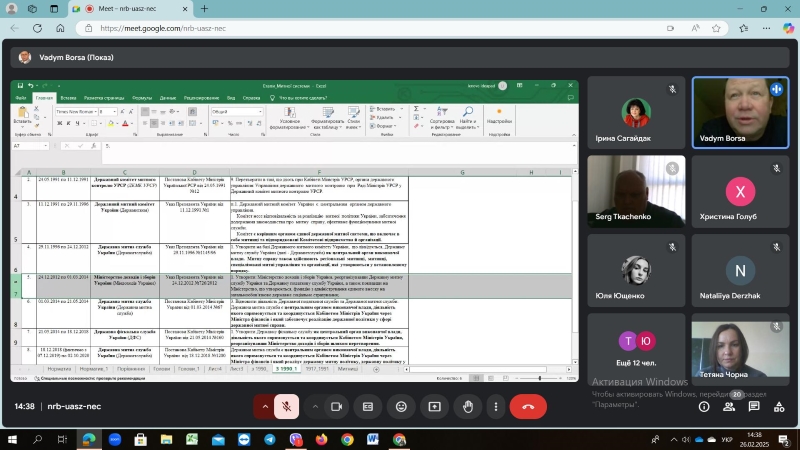Select Serg Tkachenko video tile
This screenshot has width=800, height=450.
click(x=636, y=191)
